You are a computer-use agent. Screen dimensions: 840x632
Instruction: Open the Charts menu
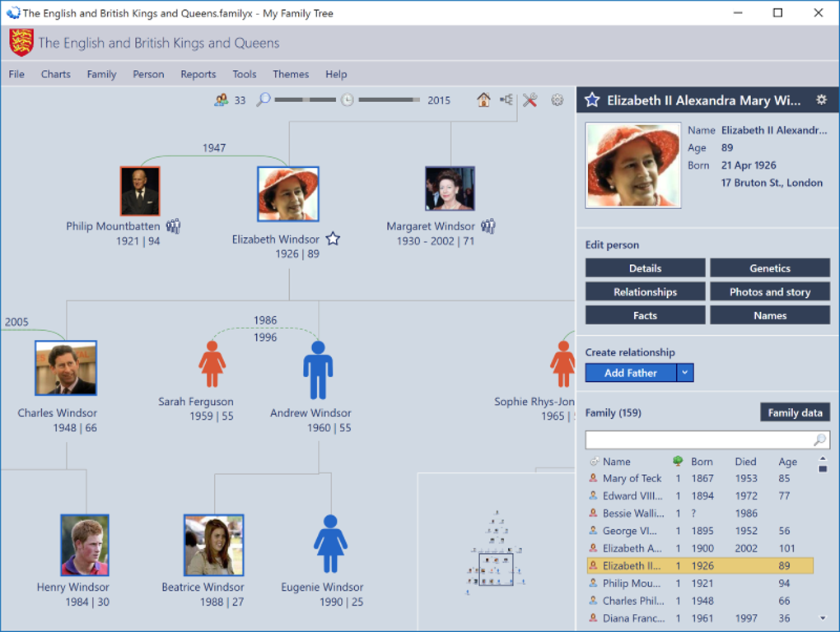pyautogui.click(x=56, y=74)
